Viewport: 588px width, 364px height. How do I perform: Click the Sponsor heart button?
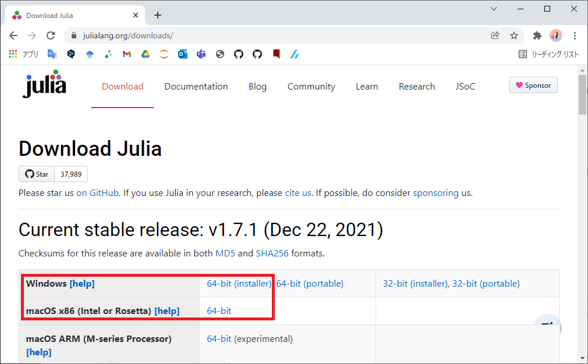pyautogui.click(x=533, y=85)
